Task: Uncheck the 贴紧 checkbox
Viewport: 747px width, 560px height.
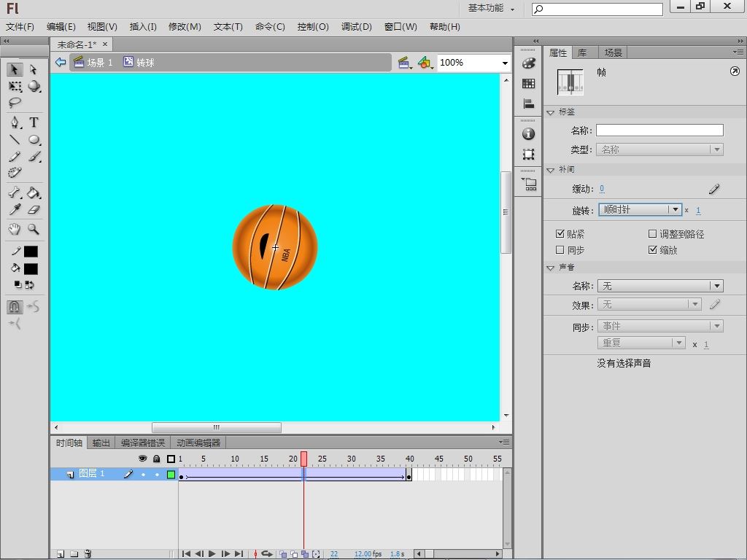Action: [x=560, y=234]
